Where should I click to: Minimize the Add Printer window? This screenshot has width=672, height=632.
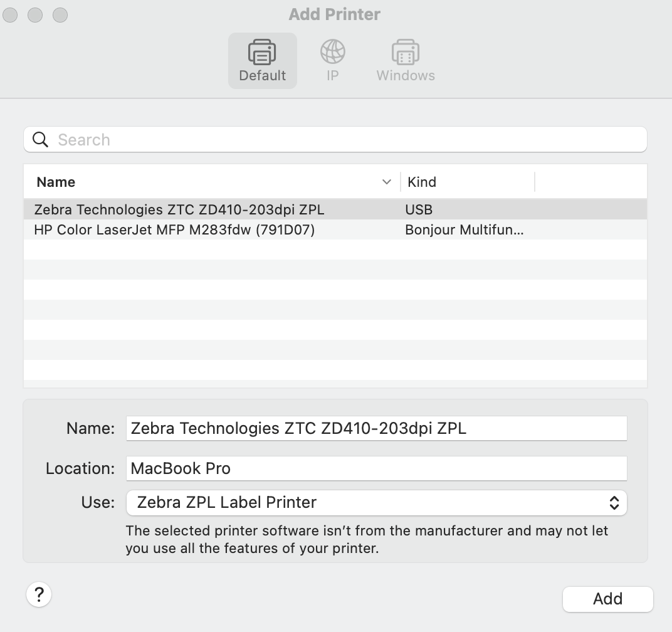pos(35,15)
